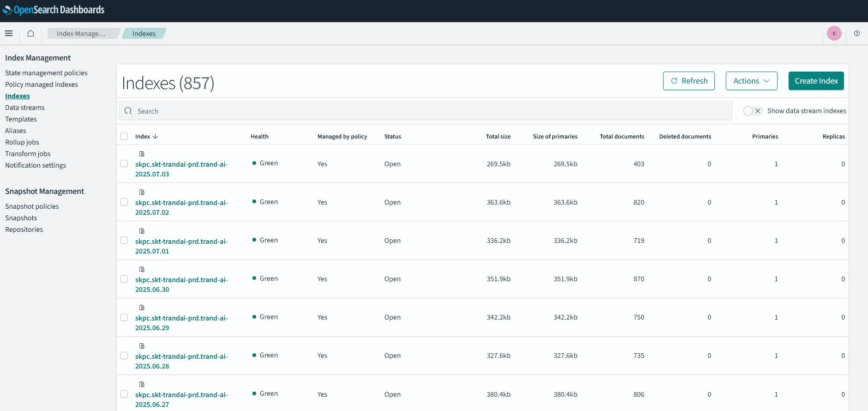Open Snapshot policies
This screenshot has width=868, height=411.
tap(32, 206)
